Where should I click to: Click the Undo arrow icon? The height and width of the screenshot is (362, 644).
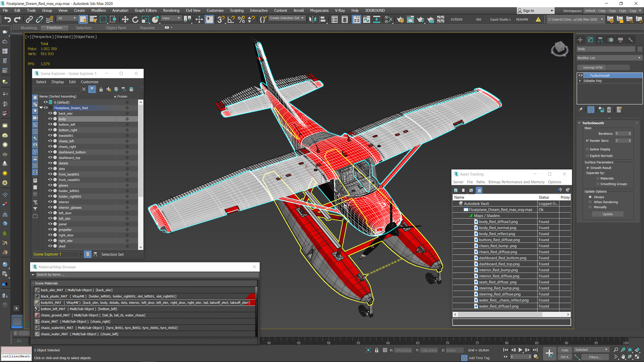(7, 19)
